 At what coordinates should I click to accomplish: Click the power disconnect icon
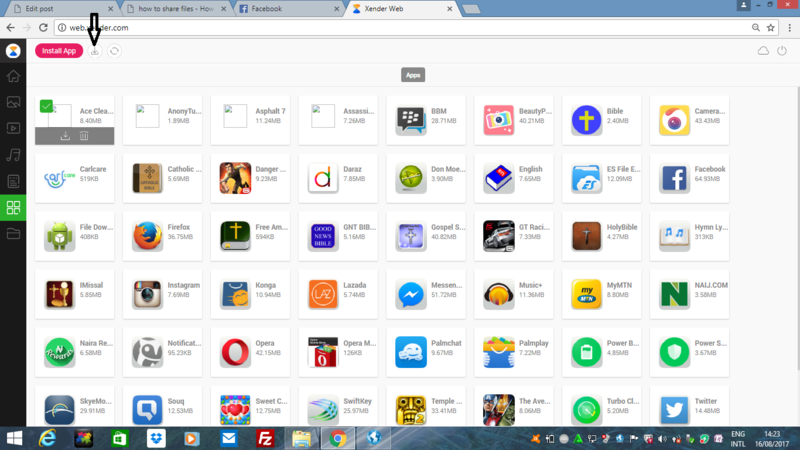tap(782, 51)
